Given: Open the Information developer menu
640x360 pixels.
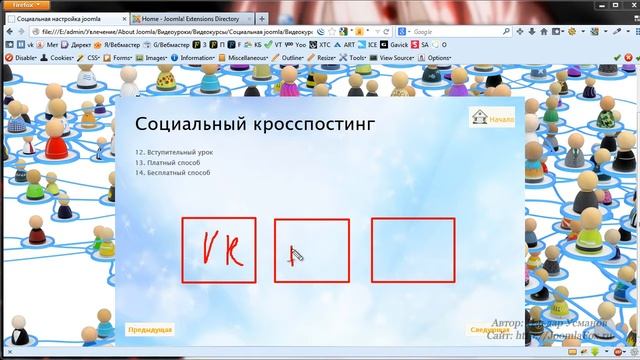Looking at the screenshot, I should [193, 58].
